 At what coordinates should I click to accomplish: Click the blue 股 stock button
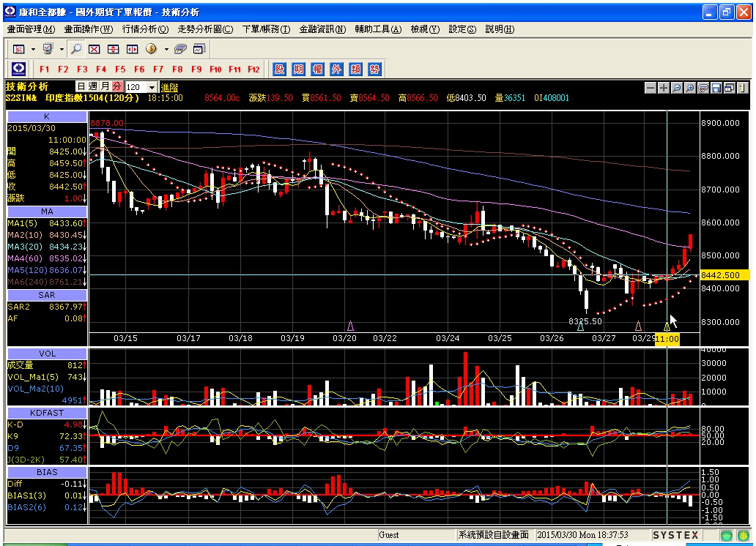279,69
